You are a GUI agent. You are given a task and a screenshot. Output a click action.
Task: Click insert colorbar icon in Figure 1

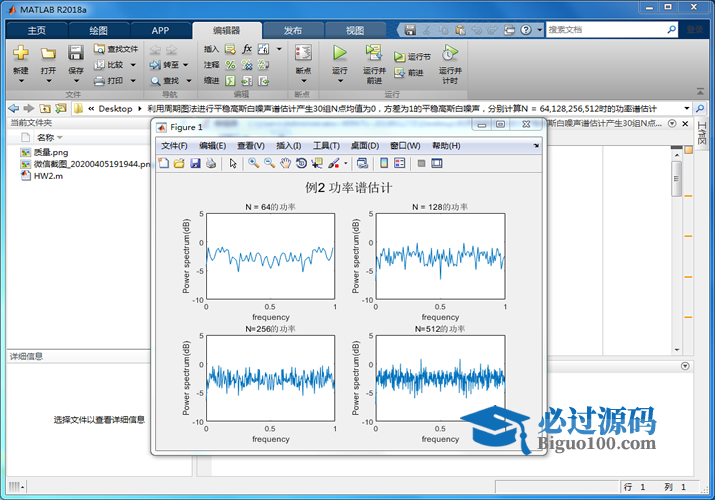point(384,163)
